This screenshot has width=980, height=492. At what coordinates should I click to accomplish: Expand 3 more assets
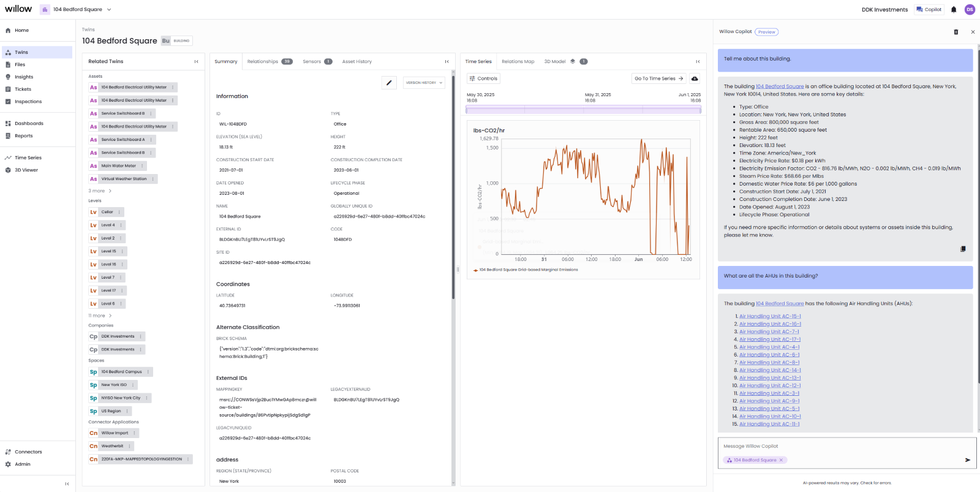tap(100, 191)
